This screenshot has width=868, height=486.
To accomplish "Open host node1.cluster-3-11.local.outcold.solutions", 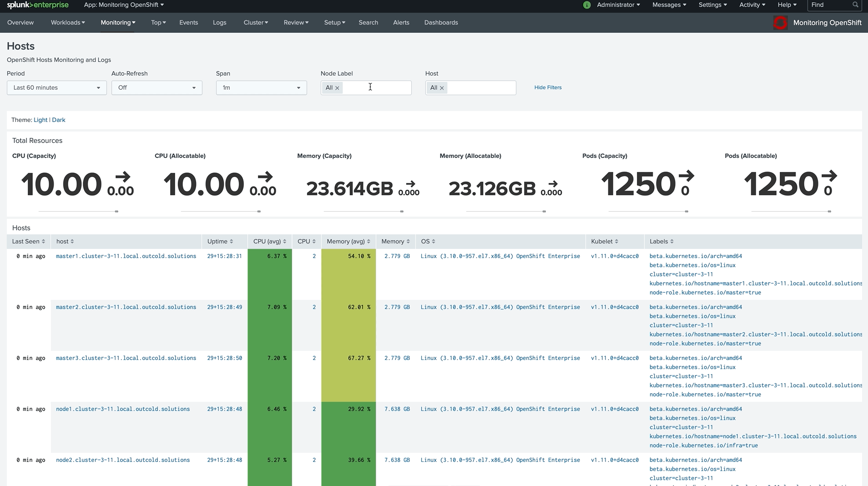I will (123, 409).
